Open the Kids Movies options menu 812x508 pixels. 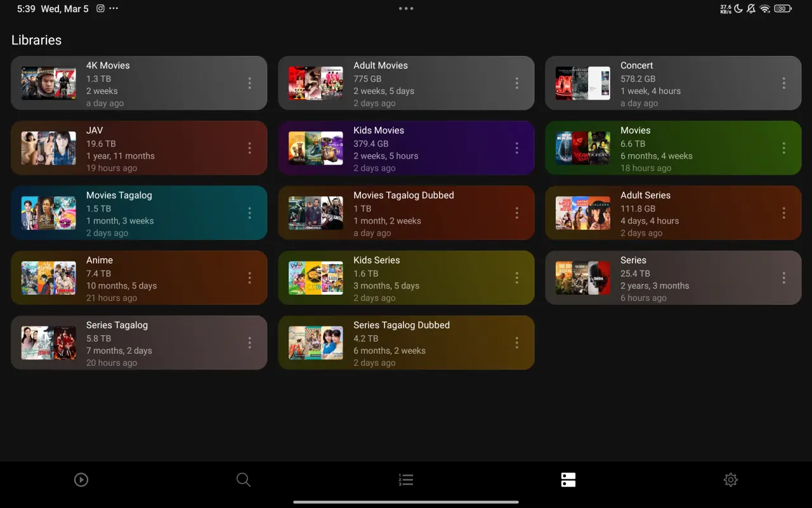pyautogui.click(x=516, y=148)
